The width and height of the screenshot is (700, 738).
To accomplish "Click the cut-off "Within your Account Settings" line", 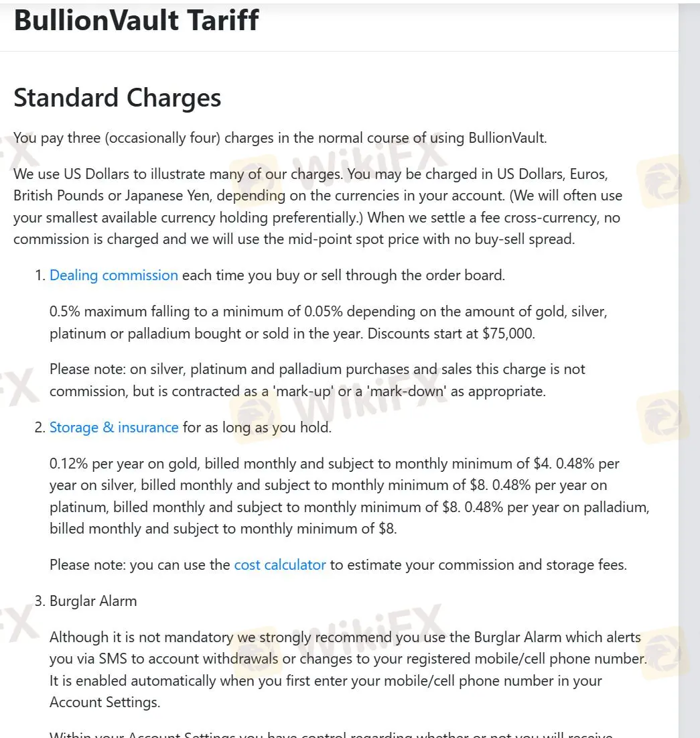I will pos(331,733).
